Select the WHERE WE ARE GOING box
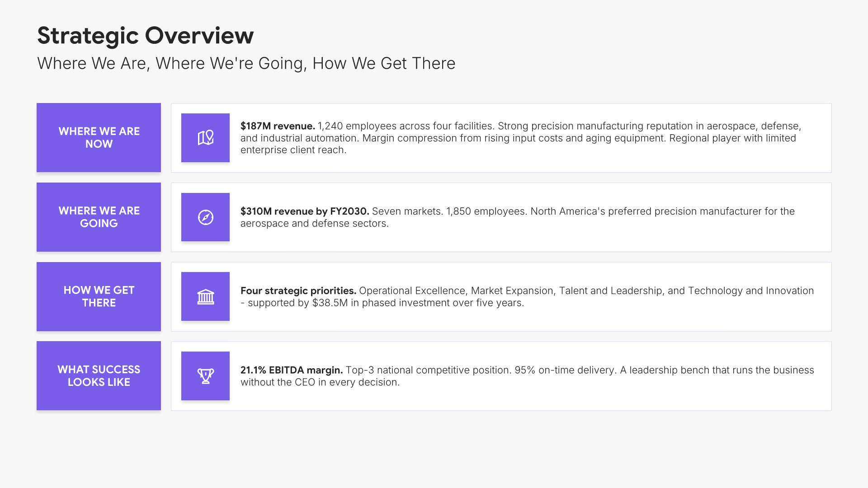 (99, 217)
